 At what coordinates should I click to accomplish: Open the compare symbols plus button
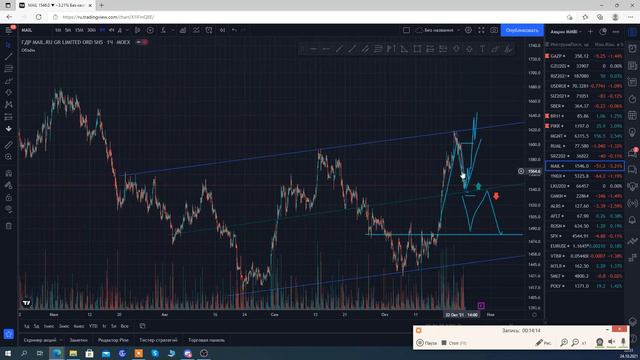pyautogui.click(x=150, y=30)
